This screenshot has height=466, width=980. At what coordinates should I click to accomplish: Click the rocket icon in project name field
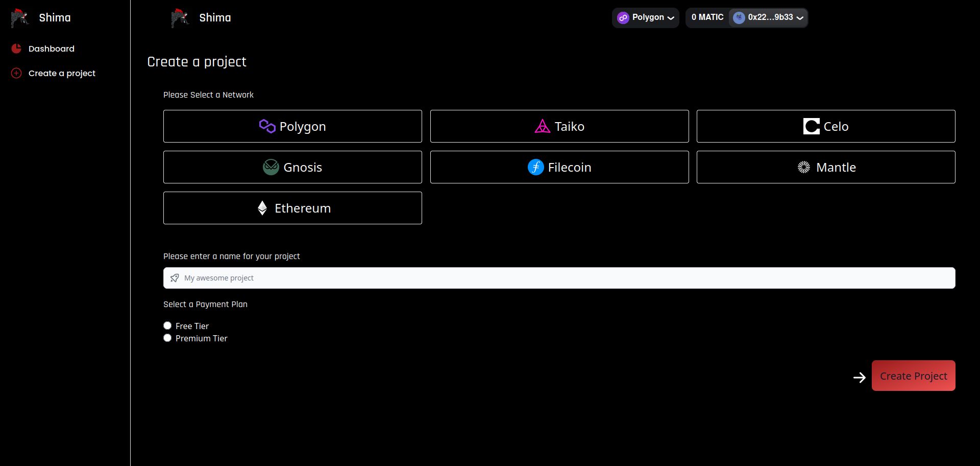tap(175, 278)
